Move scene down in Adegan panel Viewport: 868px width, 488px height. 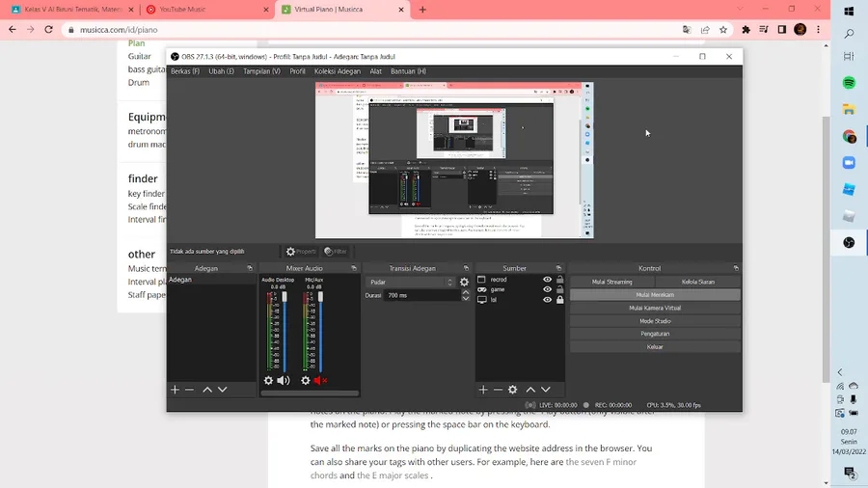click(222, 390)
